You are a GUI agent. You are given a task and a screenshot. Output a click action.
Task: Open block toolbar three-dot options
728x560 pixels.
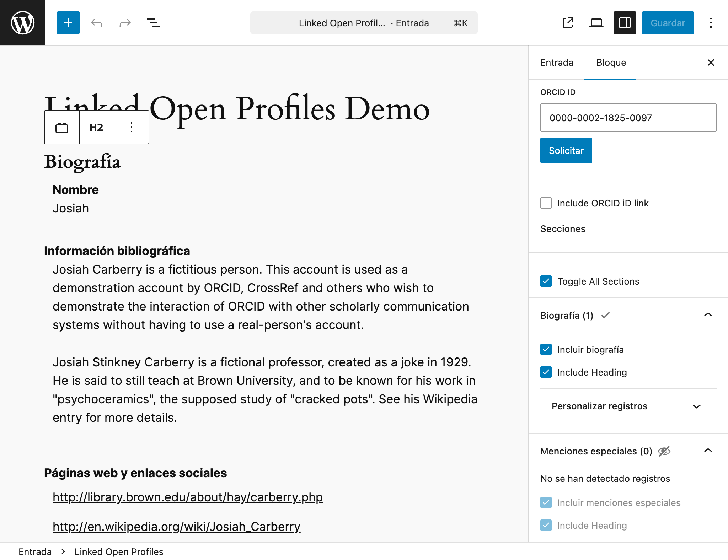132,127
